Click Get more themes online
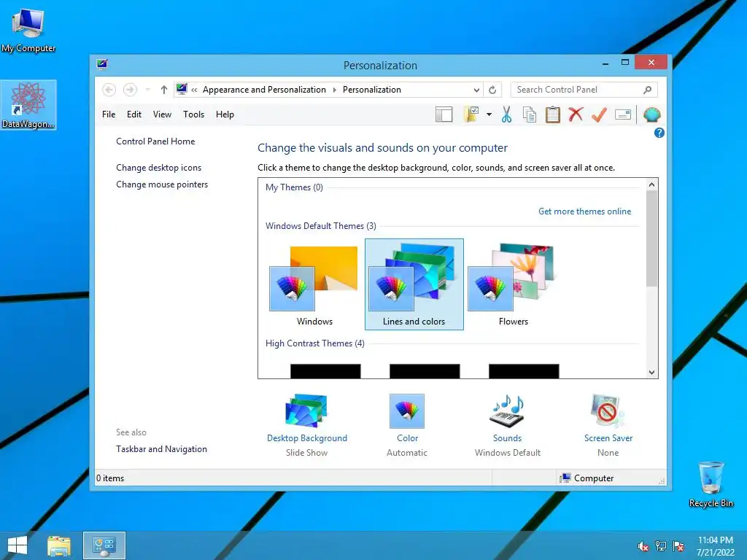 (x=584, y=211)
